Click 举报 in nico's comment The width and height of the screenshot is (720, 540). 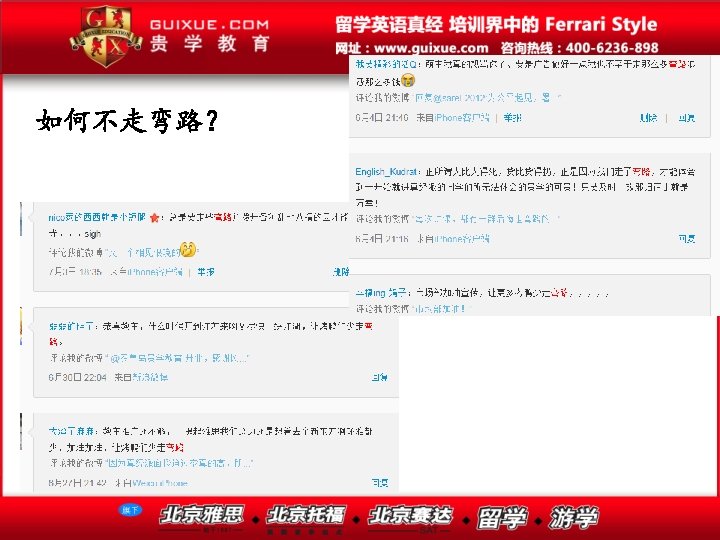tap(206, 272)
